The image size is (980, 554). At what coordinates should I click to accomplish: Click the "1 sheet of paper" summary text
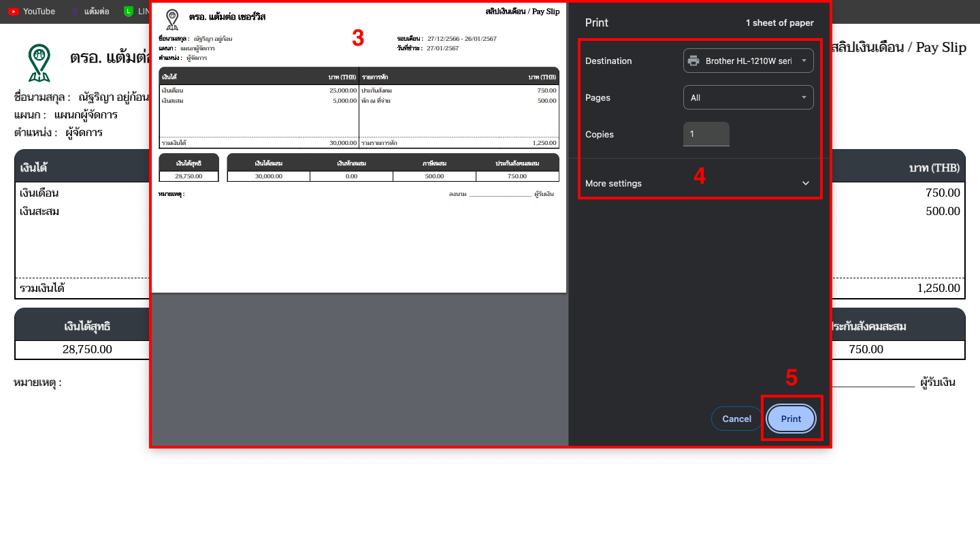coord(779,22)
